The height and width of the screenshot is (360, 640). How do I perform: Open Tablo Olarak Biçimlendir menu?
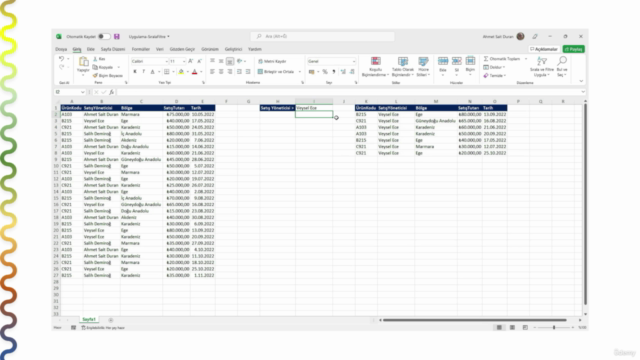[403, 67]
